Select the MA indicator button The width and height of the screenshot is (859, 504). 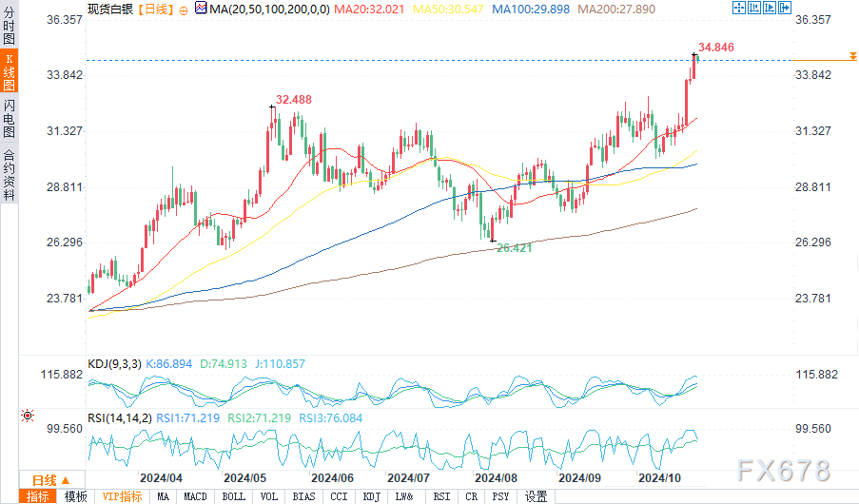pos(164,496)
